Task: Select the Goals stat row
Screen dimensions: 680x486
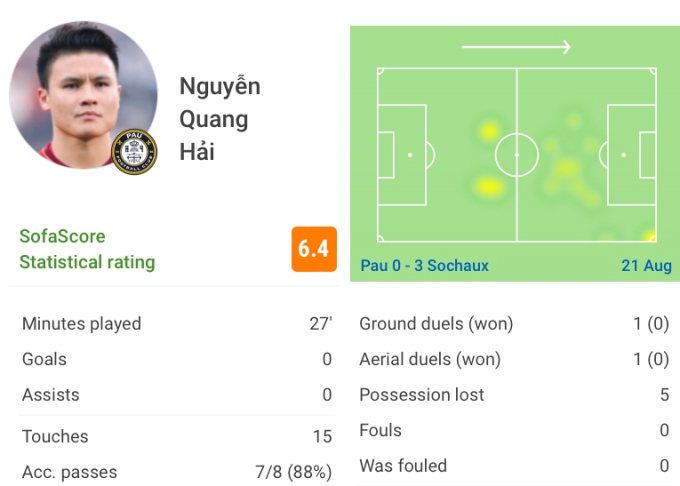Action: [177, 359]
